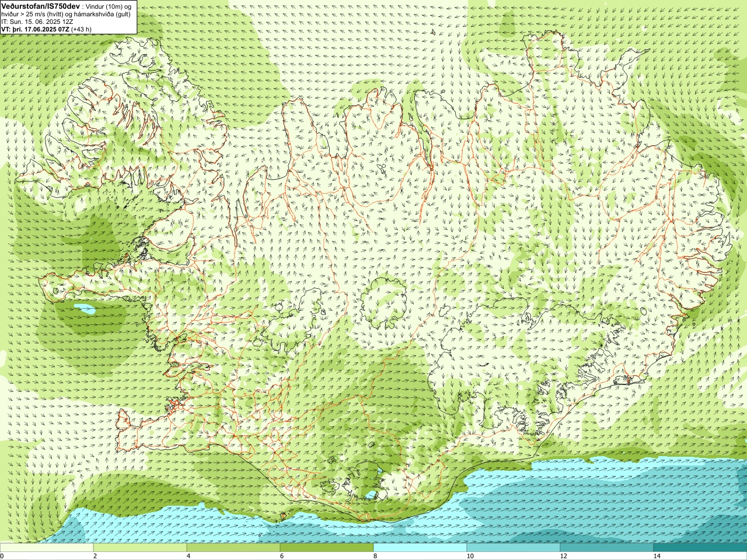Screen dimensions: 747x560
Task: Select the 10–12 m/s turquoise swatch
Action: 514,548
